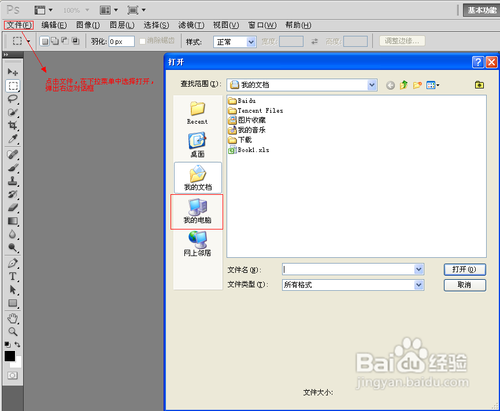Select the Rectangle shape tool

[13, 303]
